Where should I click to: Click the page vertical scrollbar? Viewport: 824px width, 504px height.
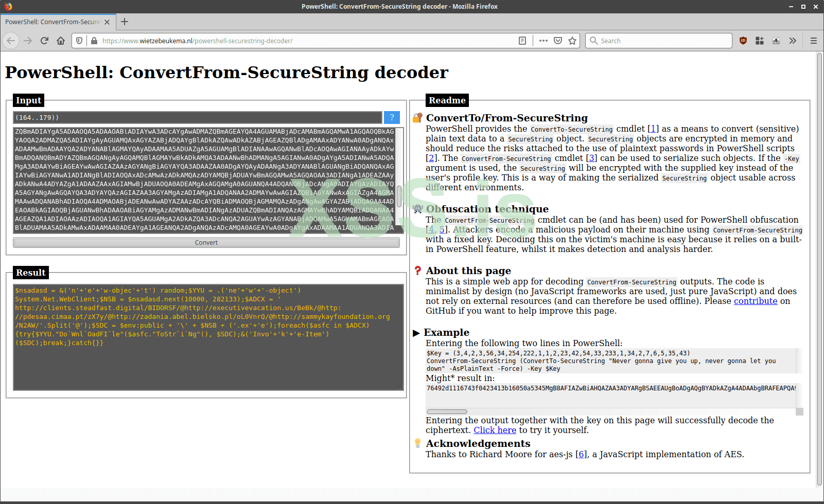819,269
